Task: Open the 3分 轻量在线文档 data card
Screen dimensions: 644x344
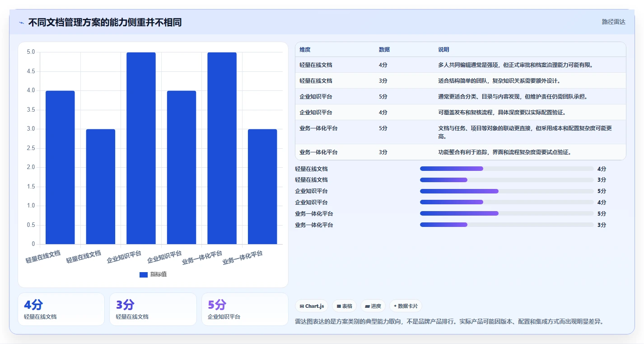Action: 153,309
